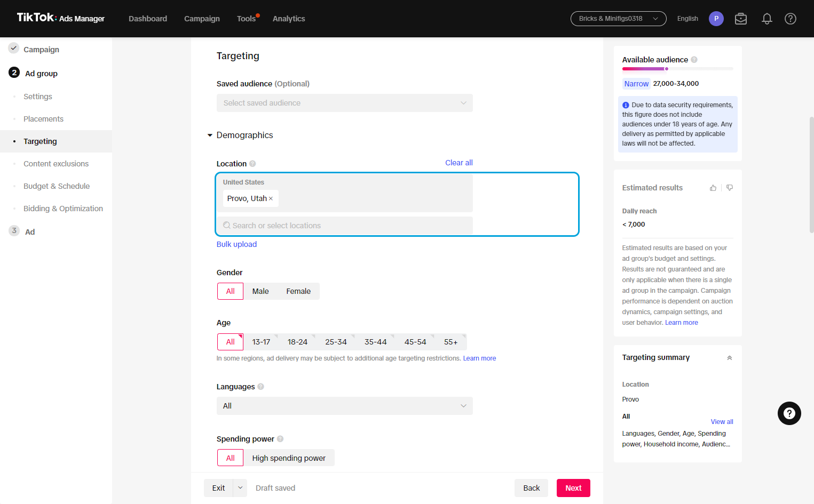
Task: Open the notifications bell icon
Action: (767, 19)
